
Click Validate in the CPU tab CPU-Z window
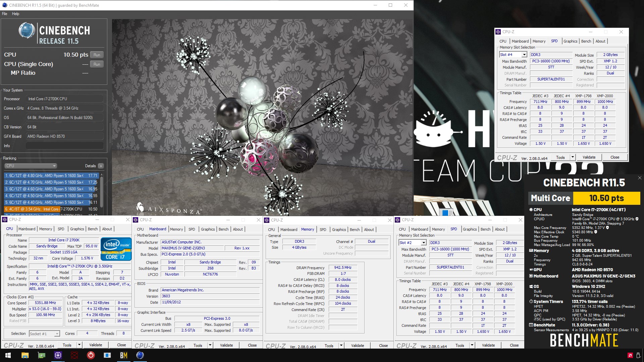pyautogui.click(x=96, y=345)
